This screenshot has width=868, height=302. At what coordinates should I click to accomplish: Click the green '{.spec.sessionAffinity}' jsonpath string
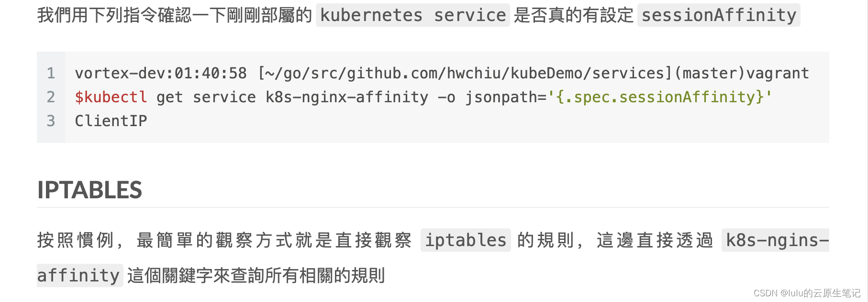(660, 97)
